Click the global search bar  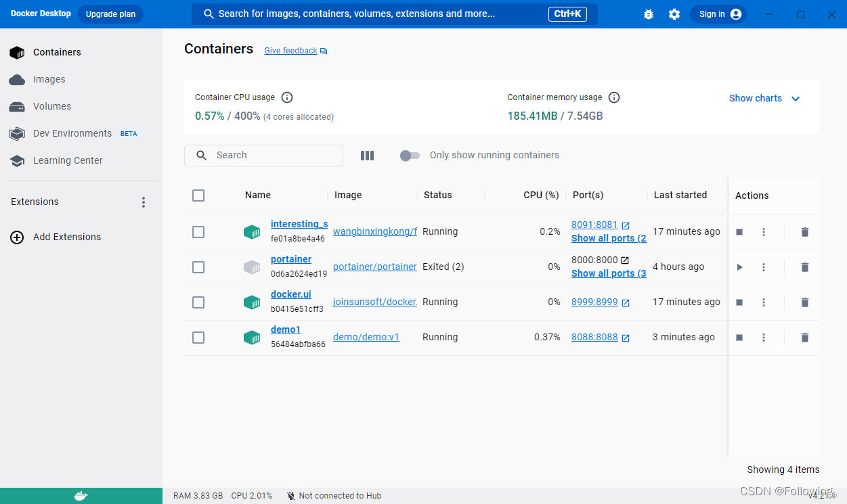395,14
